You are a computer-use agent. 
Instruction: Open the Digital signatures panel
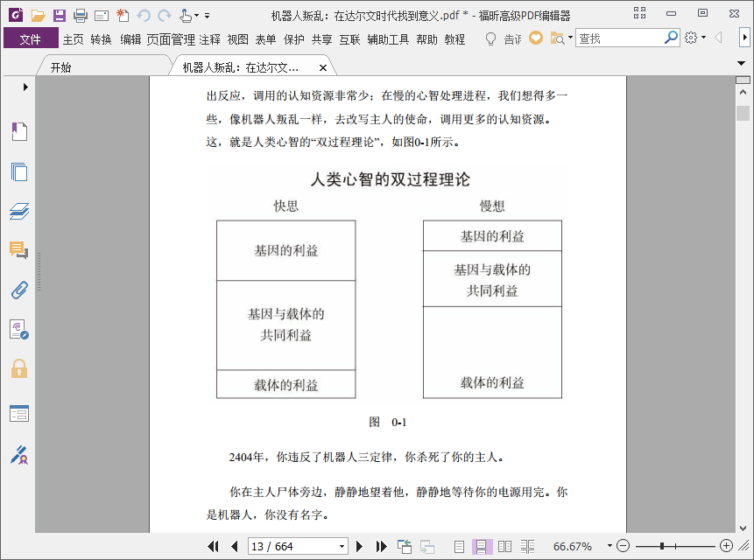tap(19, 330)
